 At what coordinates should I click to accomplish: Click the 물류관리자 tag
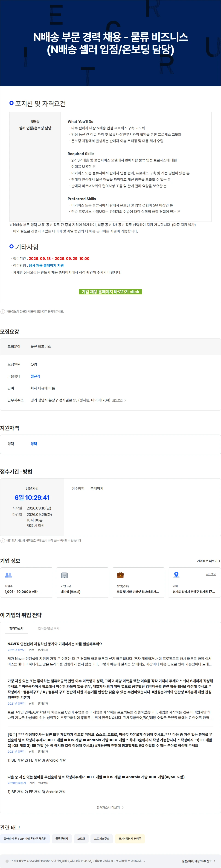click(62, 839)
